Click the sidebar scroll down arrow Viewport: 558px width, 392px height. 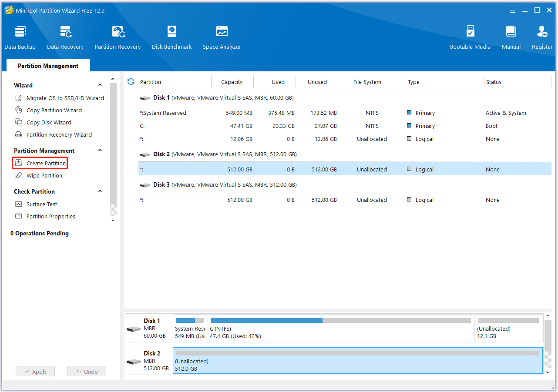[113, 221]
